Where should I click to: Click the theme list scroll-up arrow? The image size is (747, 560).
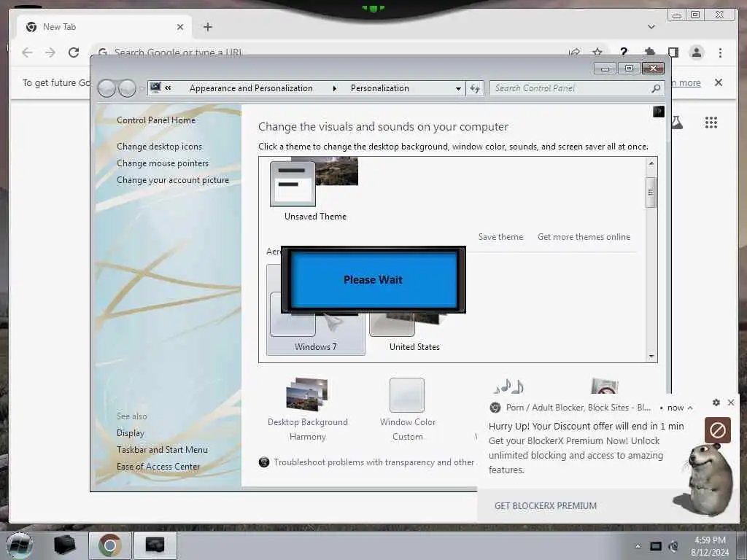(x=651, y=163)
